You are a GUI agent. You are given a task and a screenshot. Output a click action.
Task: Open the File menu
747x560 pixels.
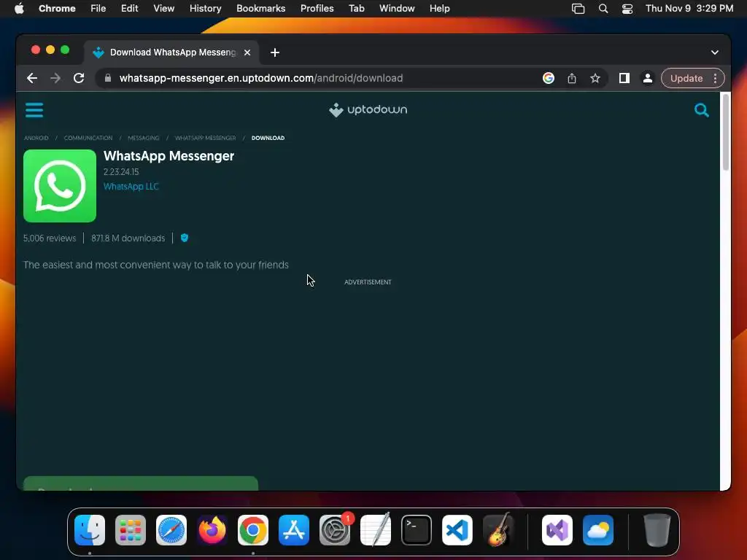[98, 9]
